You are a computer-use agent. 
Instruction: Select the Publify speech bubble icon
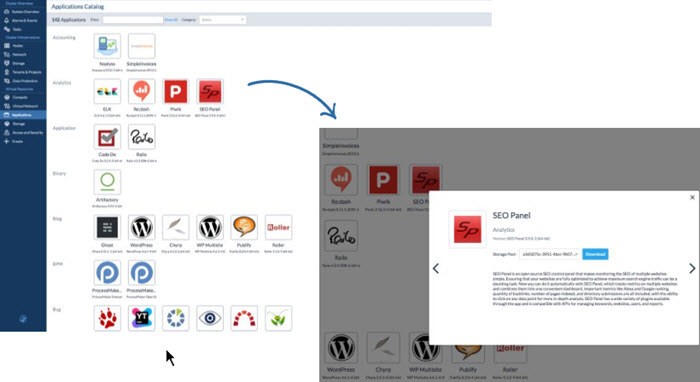pyautogui.click(x=244, y=228)
